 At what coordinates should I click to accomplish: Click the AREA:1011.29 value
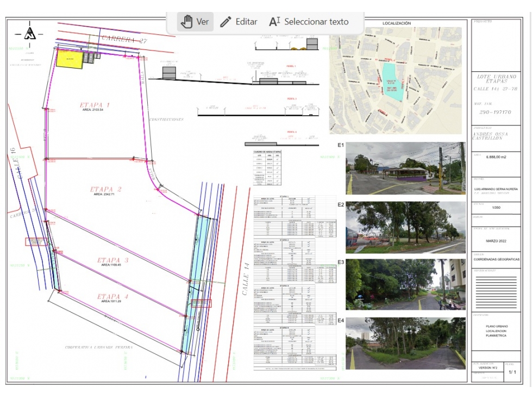(111, 301)
